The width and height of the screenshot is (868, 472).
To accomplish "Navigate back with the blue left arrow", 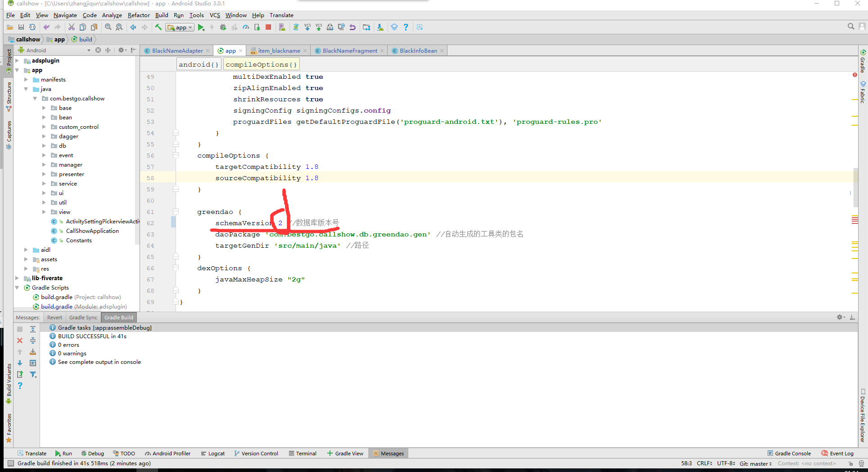I will [133, 27].
